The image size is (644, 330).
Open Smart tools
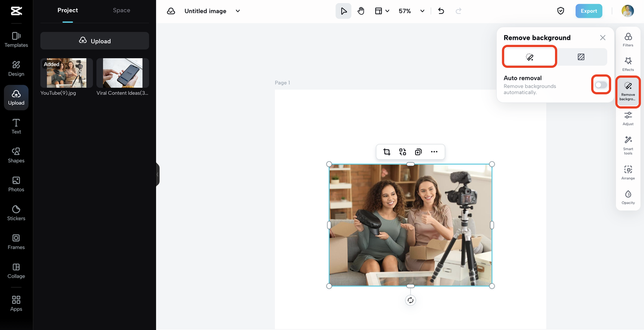tap(628, 145)
